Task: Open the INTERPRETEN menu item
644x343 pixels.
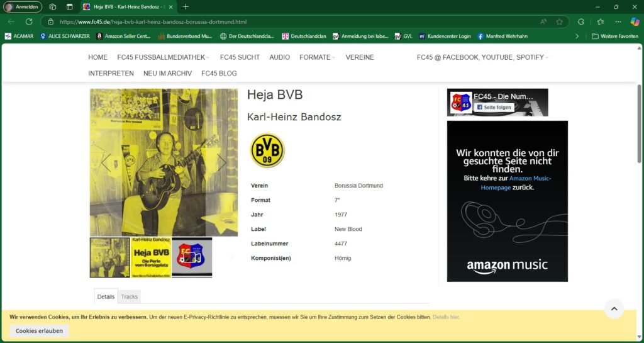Action: coord(111,74)
